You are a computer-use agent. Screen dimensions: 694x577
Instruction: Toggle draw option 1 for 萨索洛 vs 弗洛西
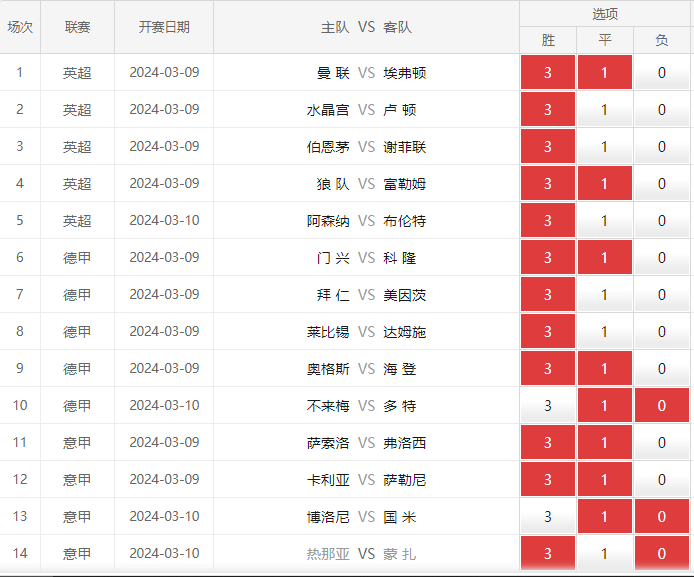pos(605,442)
